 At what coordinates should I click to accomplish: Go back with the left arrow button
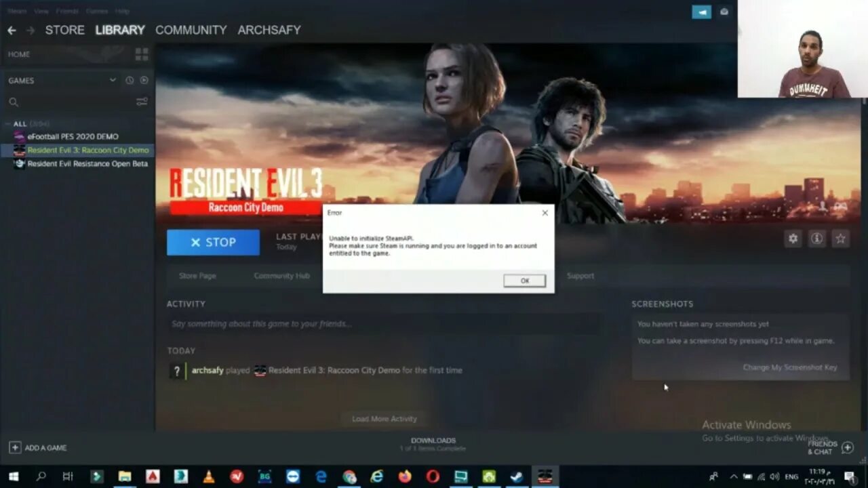pos(12,30)
